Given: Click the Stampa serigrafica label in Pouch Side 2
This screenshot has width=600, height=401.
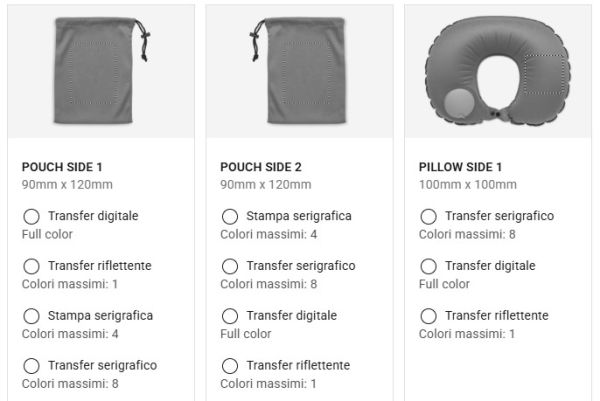Looking at the screenshot, I should 299,216.
